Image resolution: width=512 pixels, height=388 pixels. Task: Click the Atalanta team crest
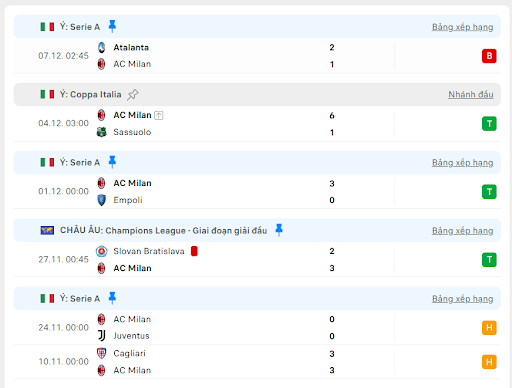(102, 47)
